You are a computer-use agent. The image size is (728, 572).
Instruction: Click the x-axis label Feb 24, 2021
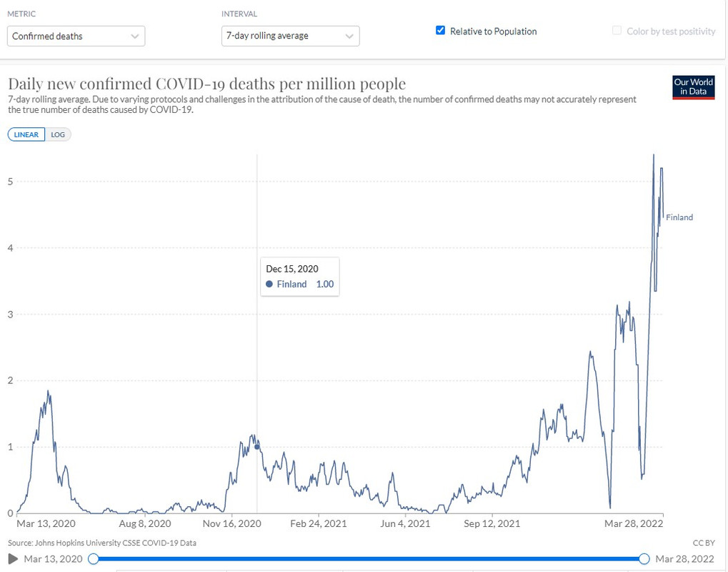tap(319, 523)
